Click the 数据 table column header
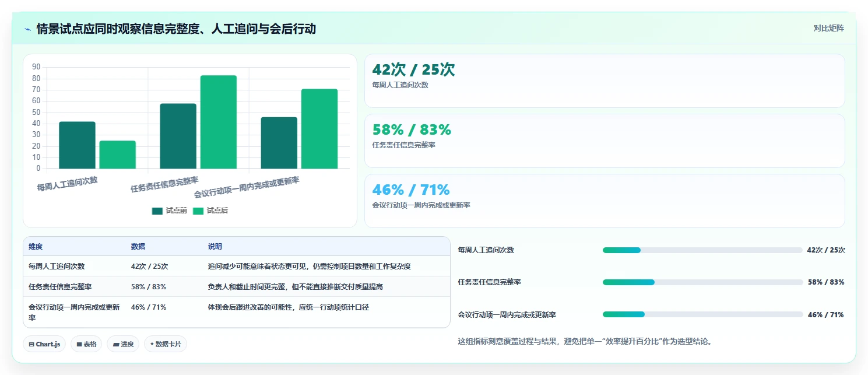The image size is (868, 375). (x=138, y=247)
